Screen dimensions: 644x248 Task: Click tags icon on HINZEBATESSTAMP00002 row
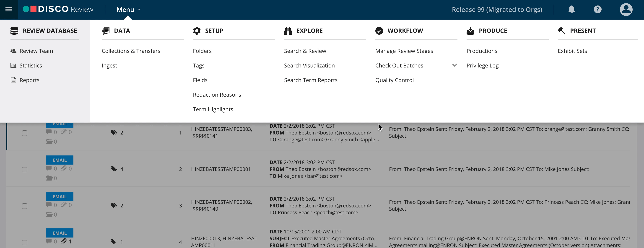114,205
